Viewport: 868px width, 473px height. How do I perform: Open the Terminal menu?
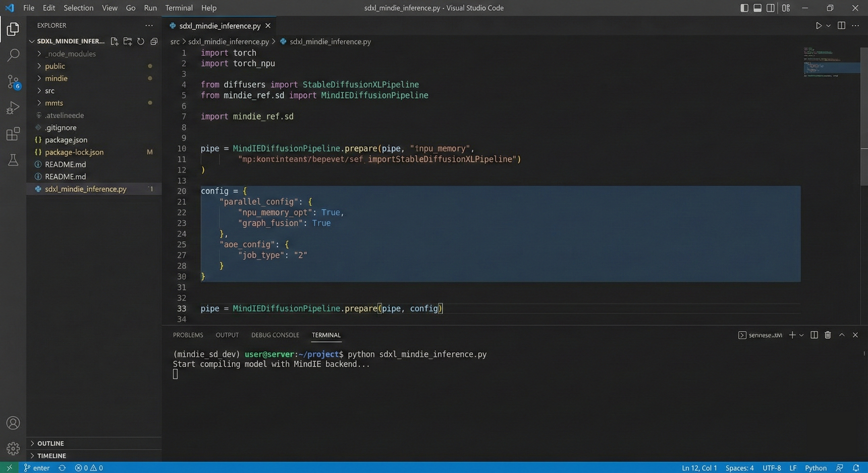tap(179, 8)
